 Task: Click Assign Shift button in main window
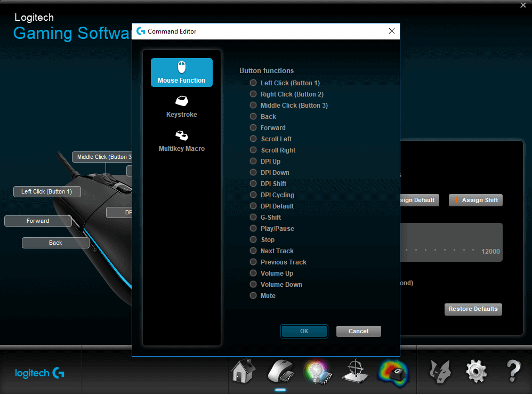pos(475,200)
